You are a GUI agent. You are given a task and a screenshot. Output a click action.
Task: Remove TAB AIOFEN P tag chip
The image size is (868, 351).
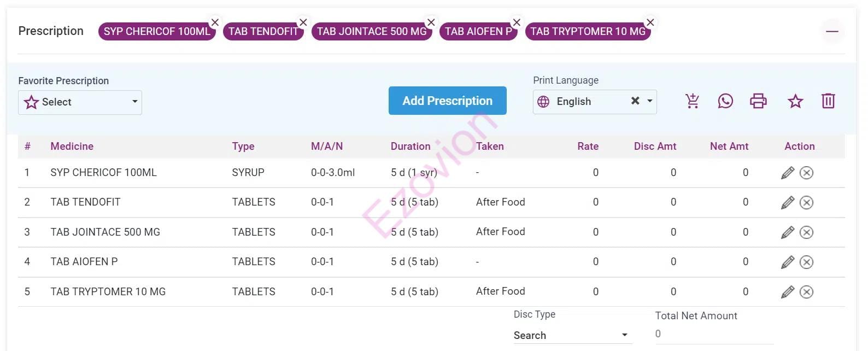click(516, 22)
